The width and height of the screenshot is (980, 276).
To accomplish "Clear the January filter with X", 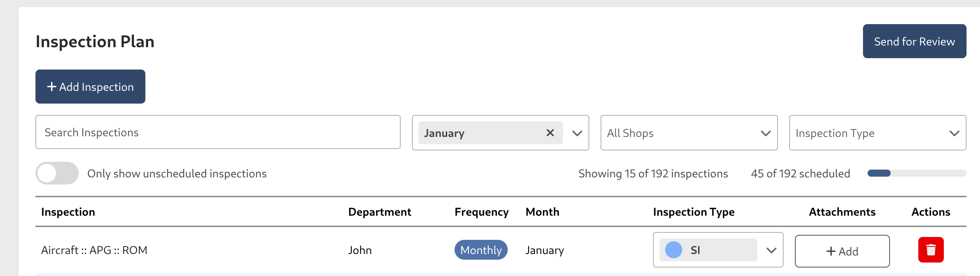I will click(550, 133).
